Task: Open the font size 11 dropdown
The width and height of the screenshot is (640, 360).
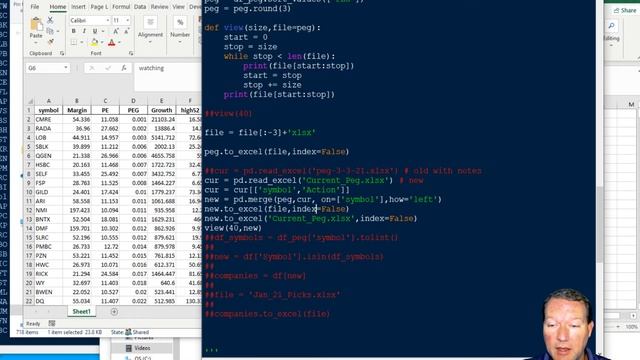Action: point(127,20)
